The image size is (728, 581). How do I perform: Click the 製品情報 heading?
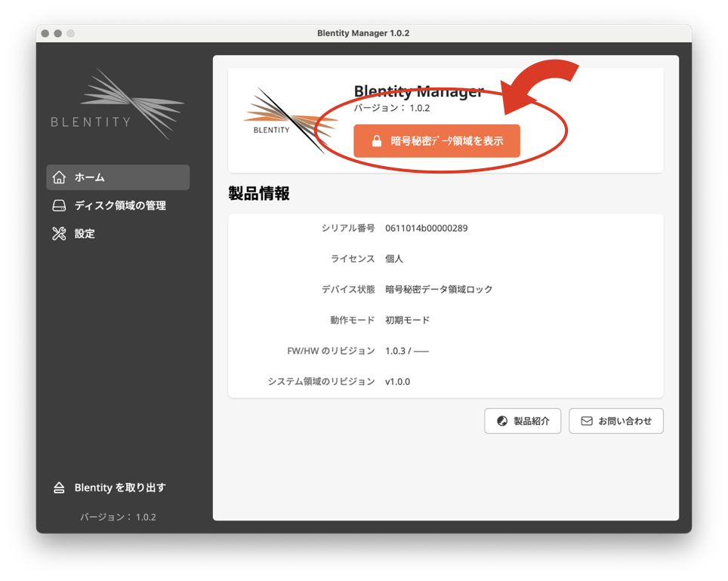click(x=258, y=193)
